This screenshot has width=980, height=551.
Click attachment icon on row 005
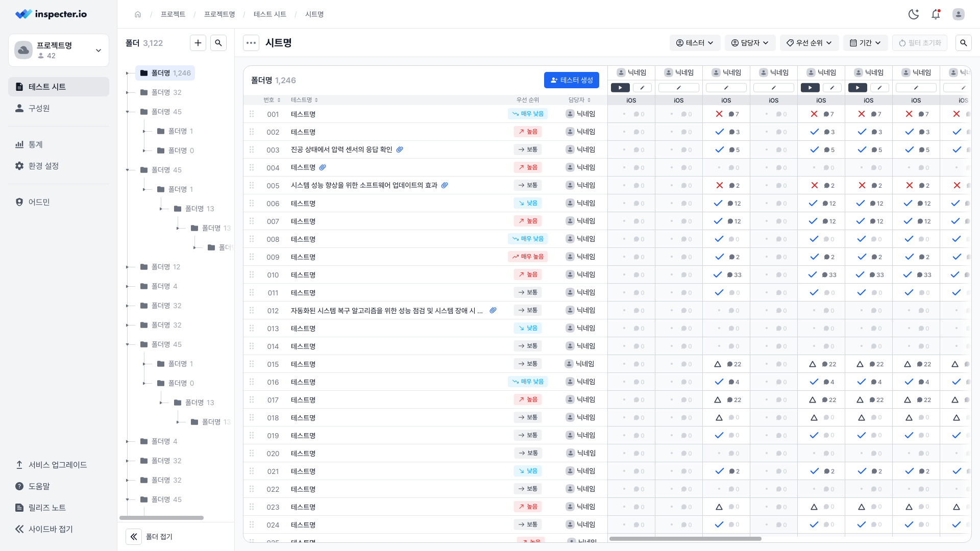pyautogui.click(x=445, y=185)
